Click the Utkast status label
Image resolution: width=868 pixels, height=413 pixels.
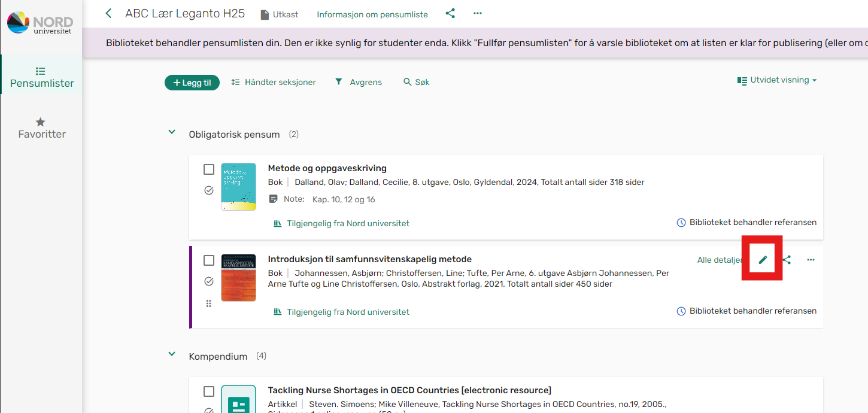(286, 14)
